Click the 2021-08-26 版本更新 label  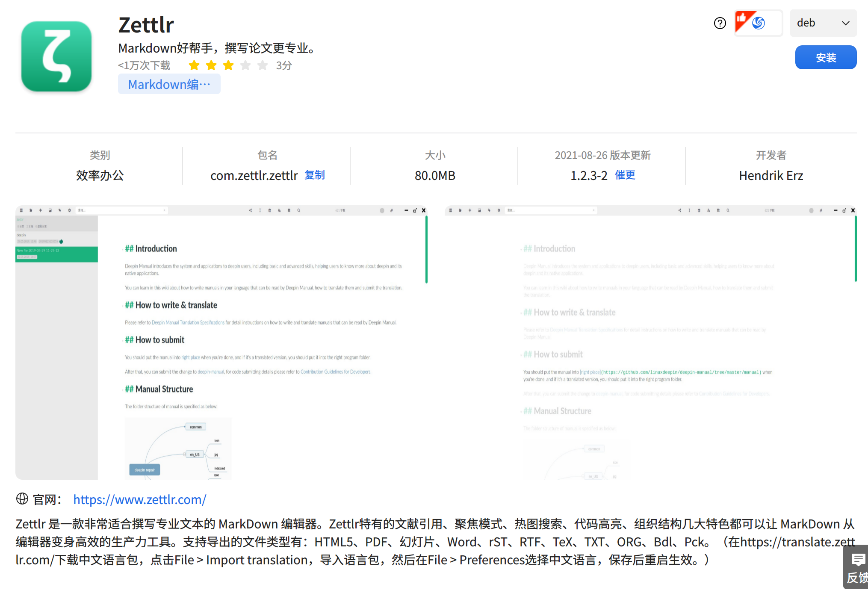[602, 155]
